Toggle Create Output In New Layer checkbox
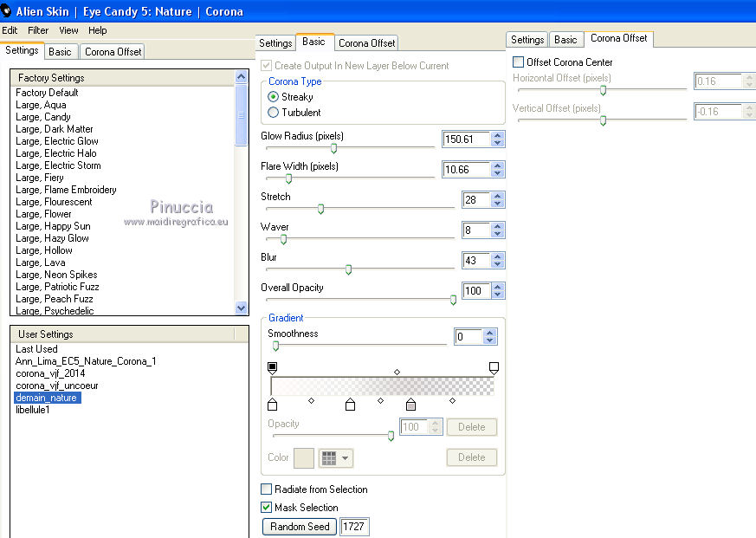The image size is (756, 538). [x=266, y=65]
